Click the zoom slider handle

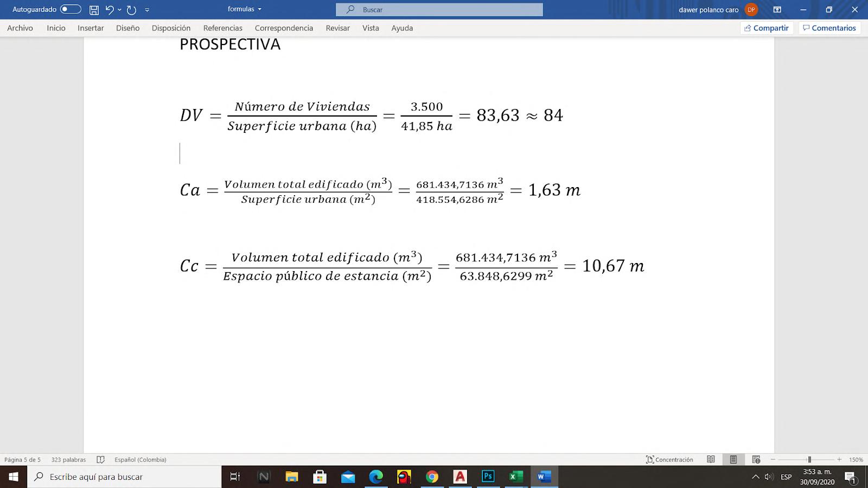coord(809,460)
